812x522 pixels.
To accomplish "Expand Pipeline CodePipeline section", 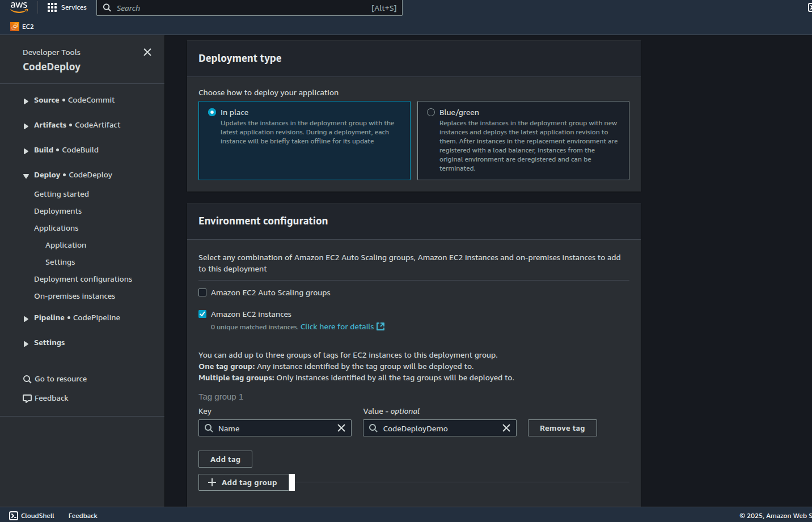I will [26, 319].
